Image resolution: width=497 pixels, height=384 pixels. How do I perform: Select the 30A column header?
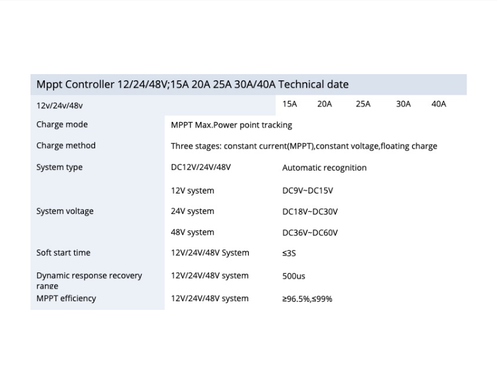[403, 104]
